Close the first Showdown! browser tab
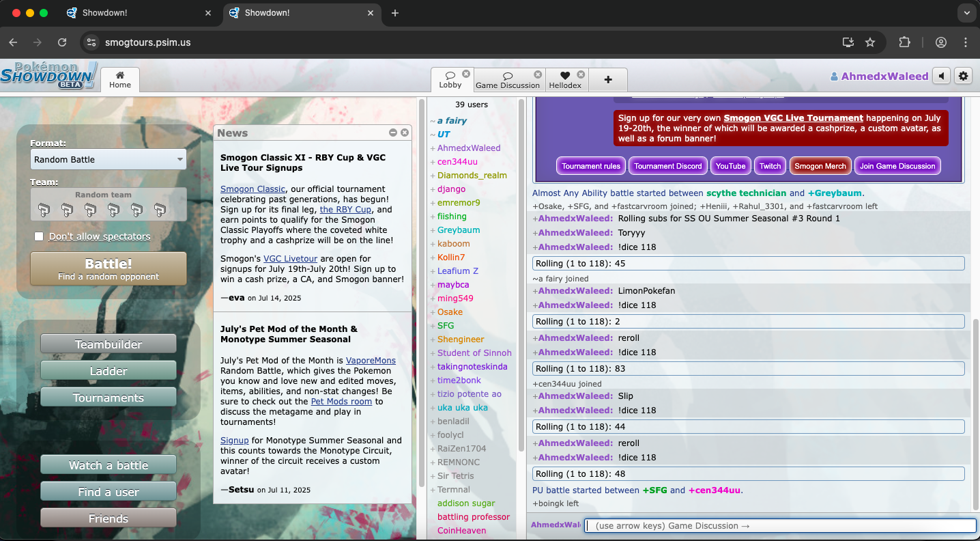This screenshot has height=541, width=980. pos(208,13)
